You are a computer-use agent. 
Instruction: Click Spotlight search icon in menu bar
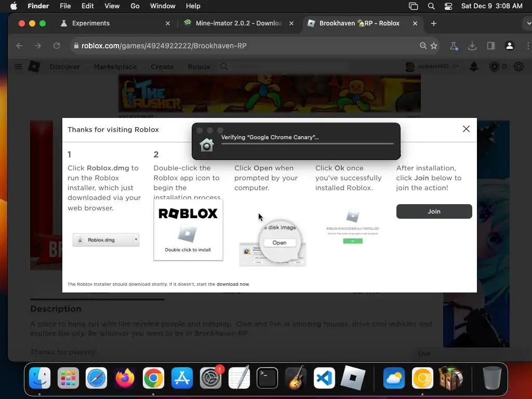coord(431,6)
